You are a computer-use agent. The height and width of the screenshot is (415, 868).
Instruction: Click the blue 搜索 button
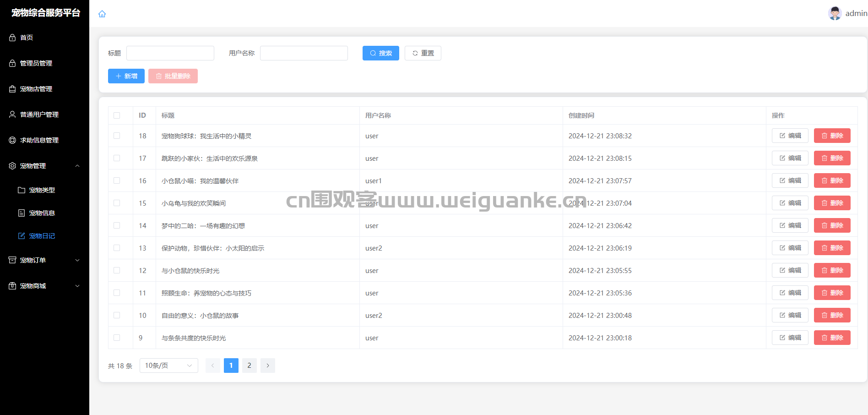pyautogui.click(x=381, y=53)
